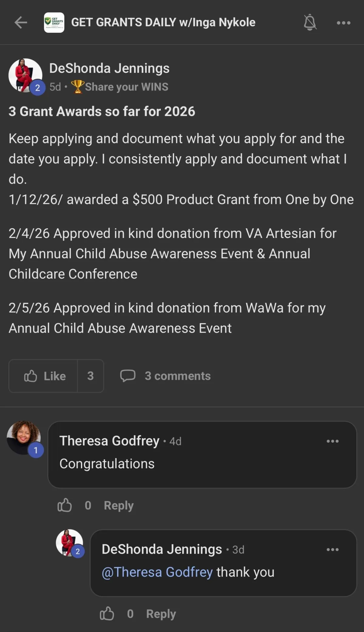Open DeShonda Jennings' profile from post header
This screenshot has height=632, width=364.
click(109, 68)
